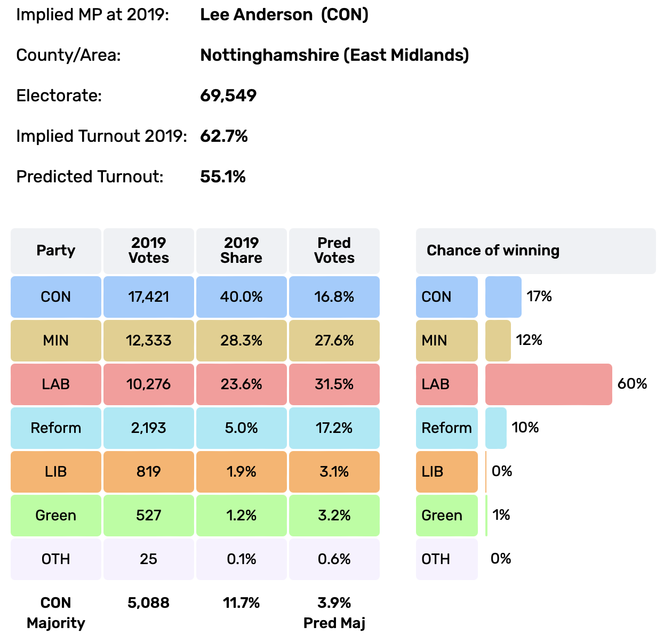Click the Chance of winning header

(535, 251)
